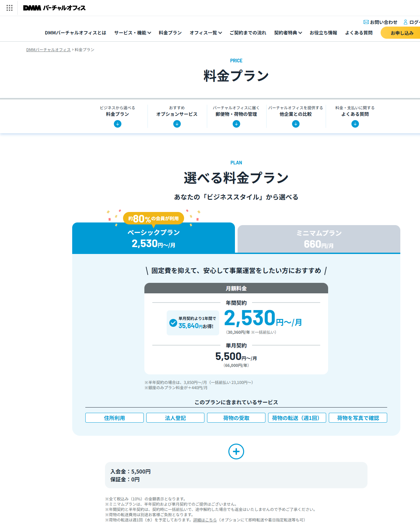This screenshot has width=420, height=525.
Task: Open お役立ち情報 in the navigation
Action: click(324, 33)
